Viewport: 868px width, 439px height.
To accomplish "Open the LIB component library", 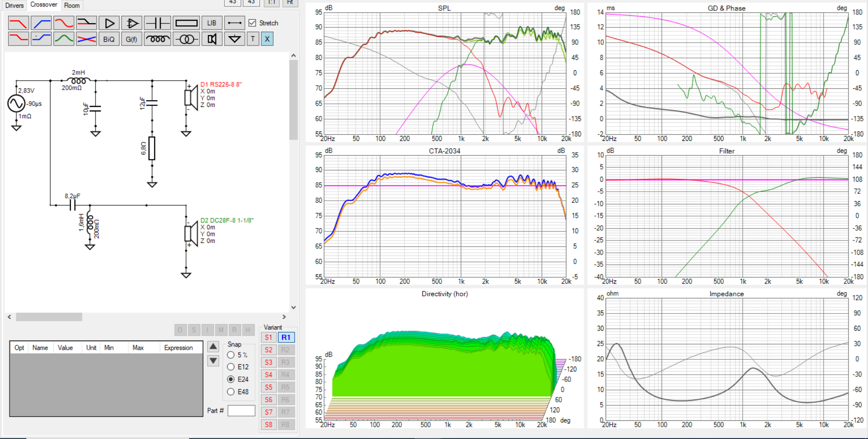I will pos(212,23).
